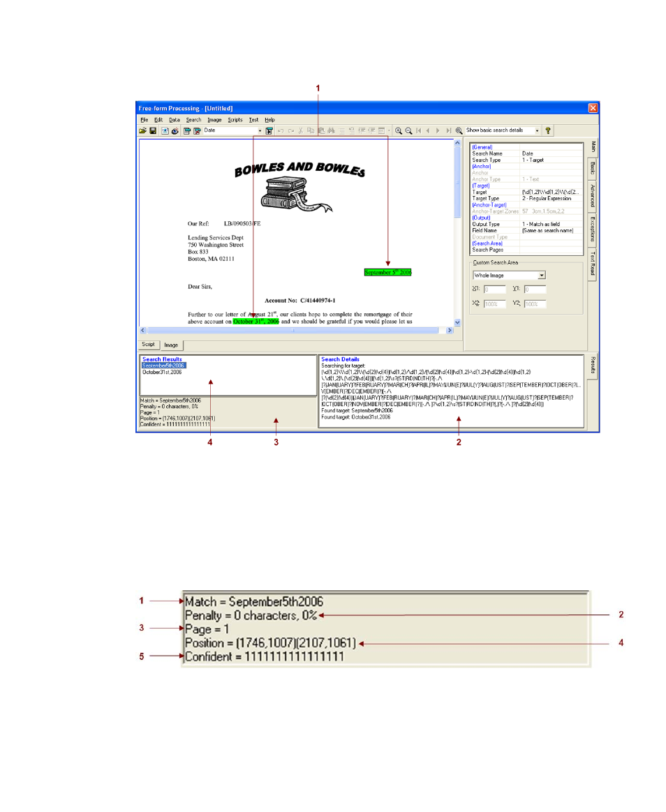Click the '2 - Regular Expression' value
Image resolution: width=666 pixels, height=812 pixels.
click(547, 198)
